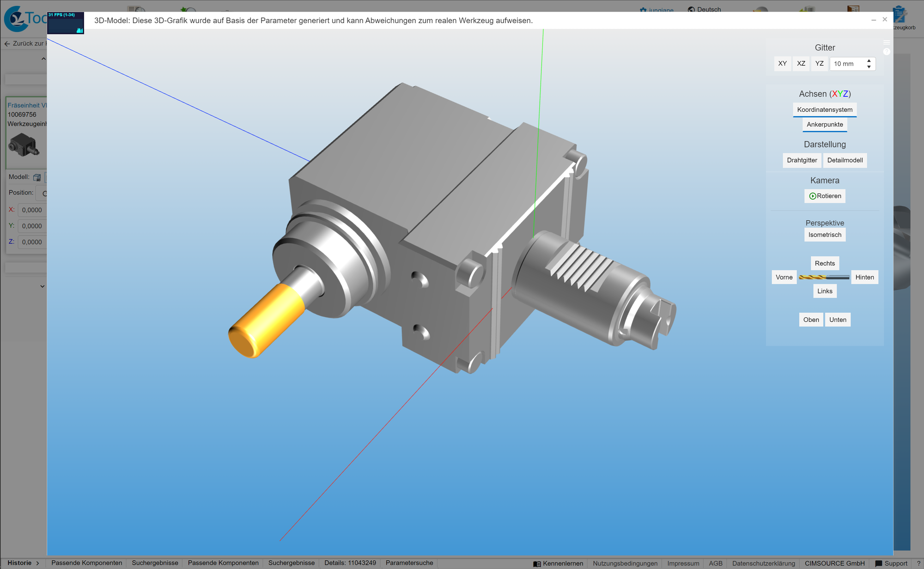Image resolution: width=924 pixels, height=569 pixels.
Task: Click the X position input field
Action: click(x=32, y=210)
